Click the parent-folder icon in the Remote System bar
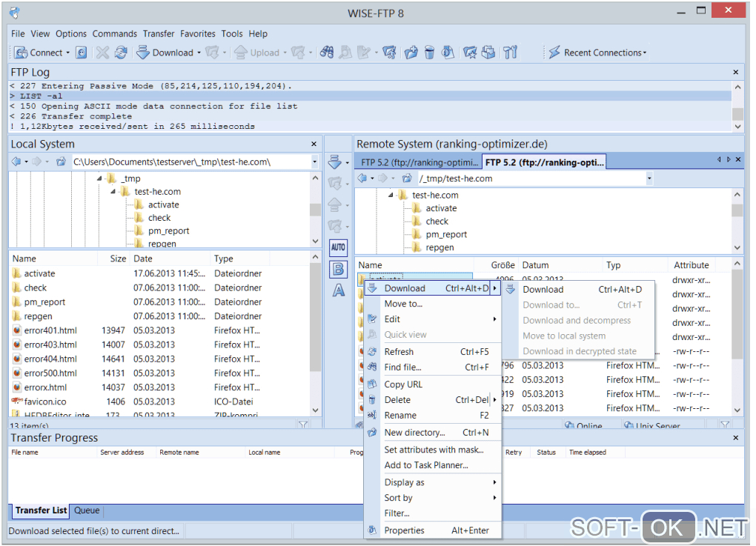The image size is (756, 546). click(407, 179)
